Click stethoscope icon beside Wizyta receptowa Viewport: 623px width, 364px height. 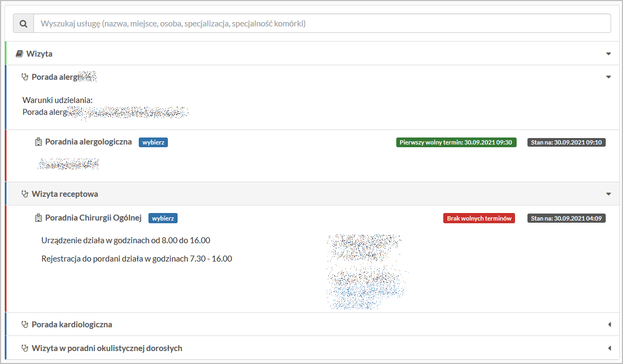point(24,194)
